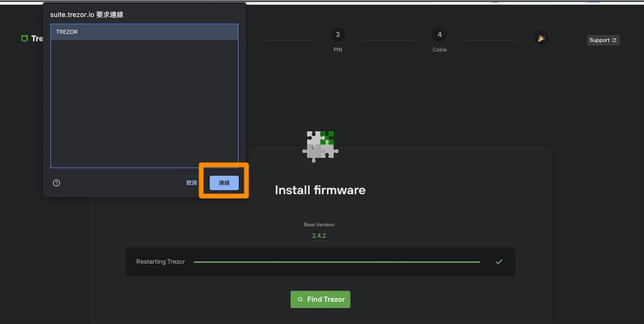Click the Trezor logo icon
The width and height of the screenshot is (644, 324).
pos(25,38)
